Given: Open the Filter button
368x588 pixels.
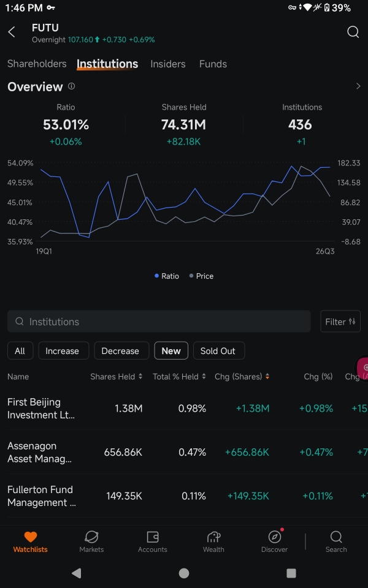Looking at the screenshot, I should click(x=340, y=322).
